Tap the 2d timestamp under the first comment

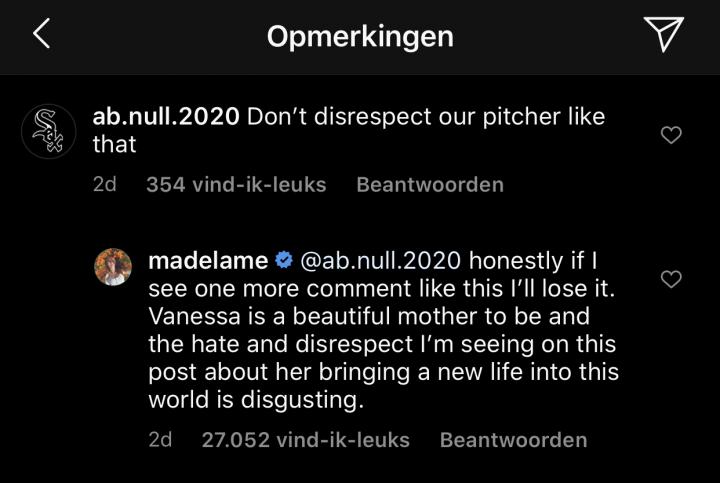104,185
